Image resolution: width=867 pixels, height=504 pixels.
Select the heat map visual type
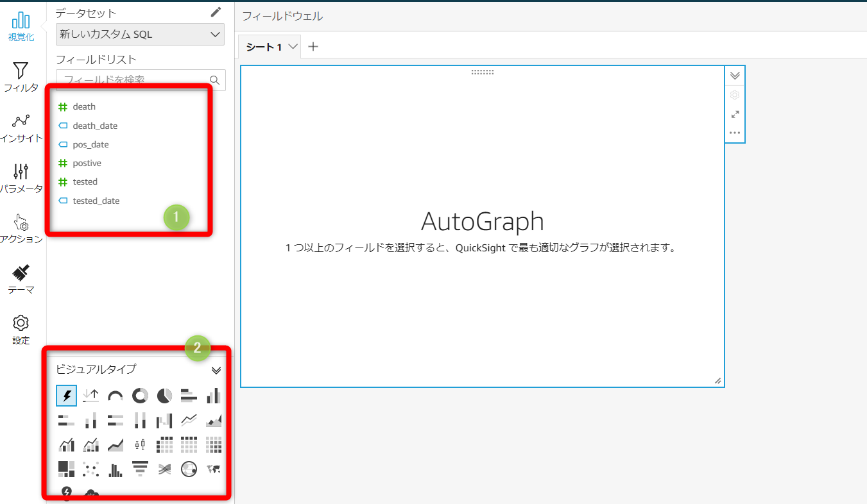(213, 444)
